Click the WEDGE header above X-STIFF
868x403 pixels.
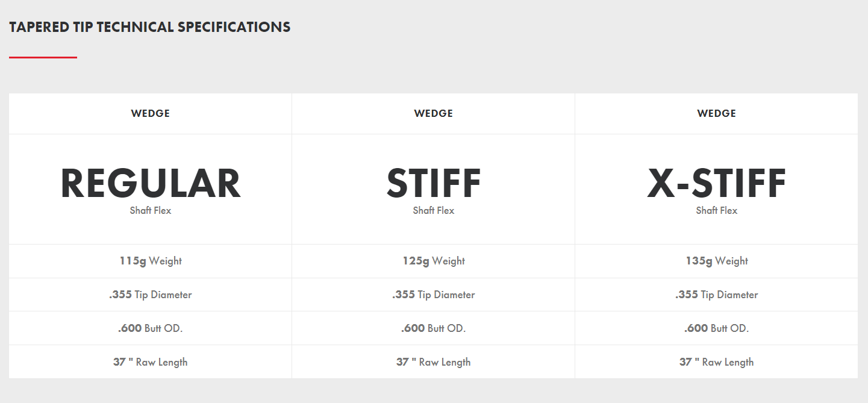(x=717, y=113)
